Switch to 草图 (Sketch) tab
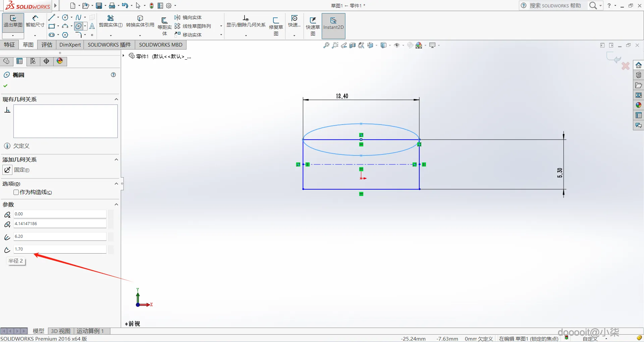The width and height of the screenshot is (644, 342). (x=28, y=45)
